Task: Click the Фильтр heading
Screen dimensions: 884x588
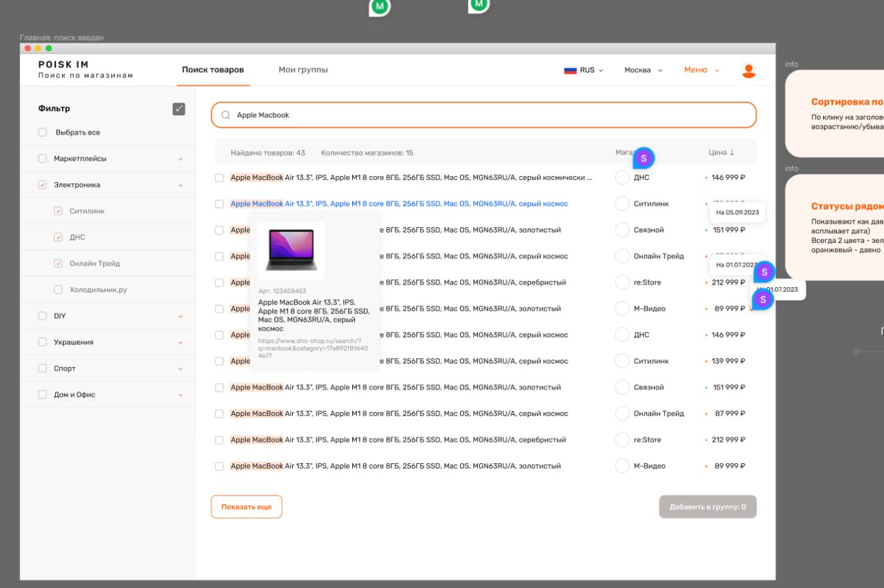Action: [x=54, y=108]
